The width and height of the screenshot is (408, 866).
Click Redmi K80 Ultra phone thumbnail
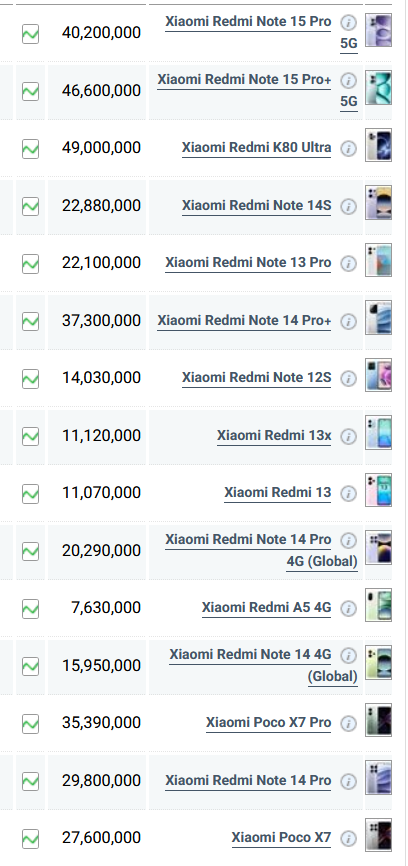[379, 145]
